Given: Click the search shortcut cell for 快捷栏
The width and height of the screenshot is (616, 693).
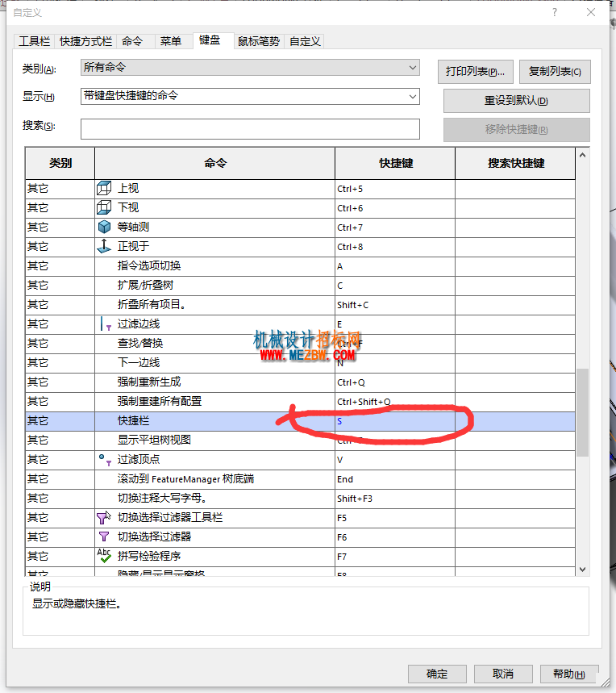Looking at the screenshot, I should pos(515,421).
